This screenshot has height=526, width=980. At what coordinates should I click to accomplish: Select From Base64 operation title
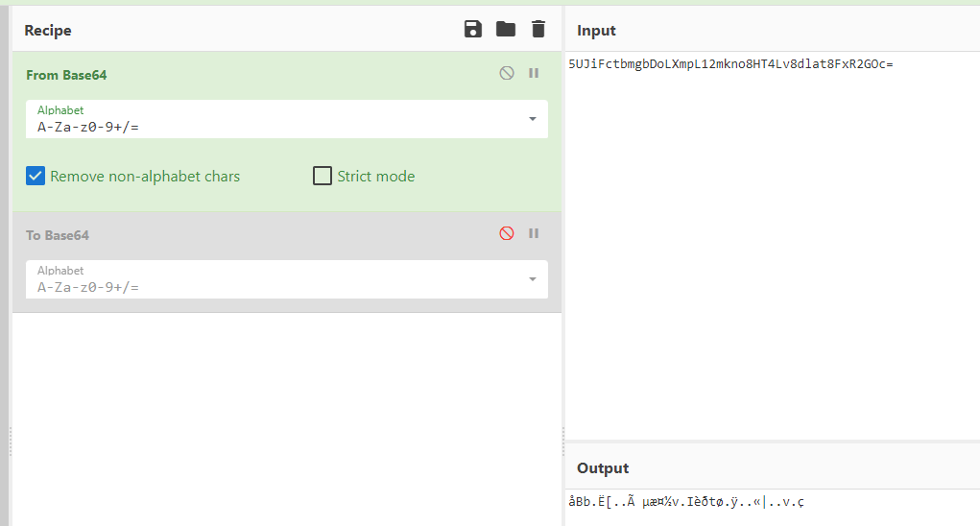point(66,75)
